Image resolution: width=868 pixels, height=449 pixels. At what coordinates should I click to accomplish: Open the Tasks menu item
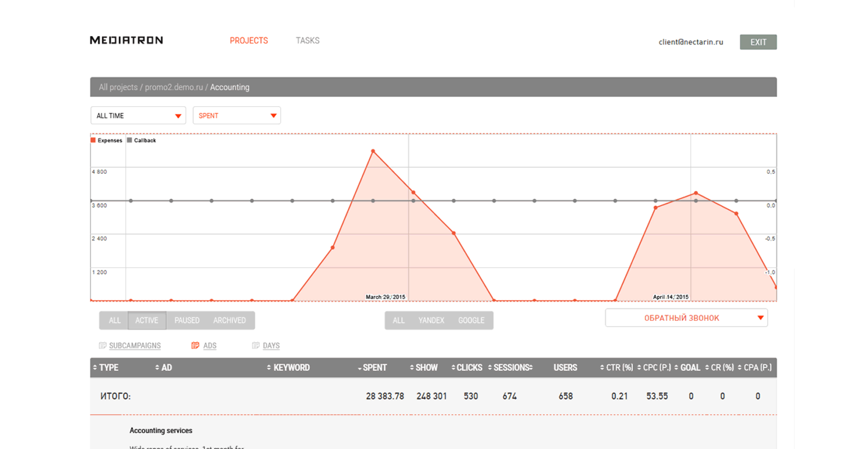(x=308, y=41)
